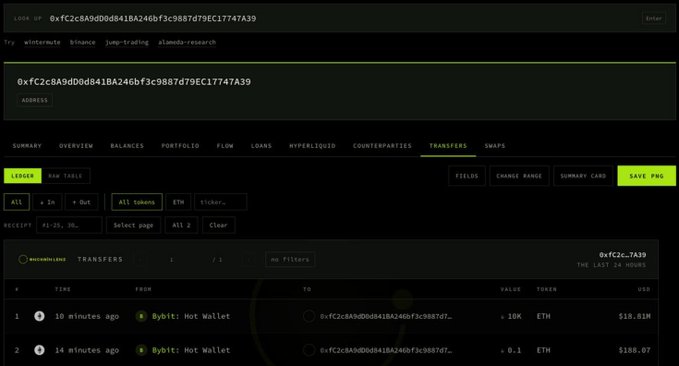This screenshot has width=679, height=366.
Task: Click the wallet address heading in the card
Action: pos(134,82)
